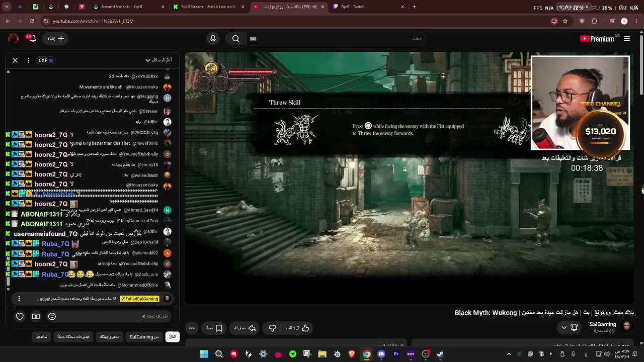Start YouTube voice search with microphone
The width and height of the screenshot is (644, 362).
coord(213,39)
